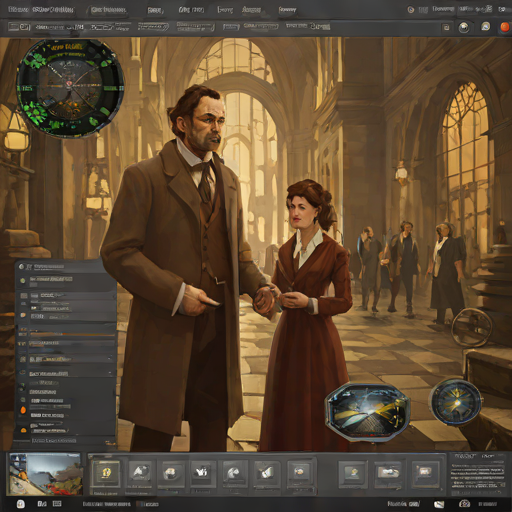Open the octagonal glowing ability badge
512x512 pixels.
tap(367, 412)
